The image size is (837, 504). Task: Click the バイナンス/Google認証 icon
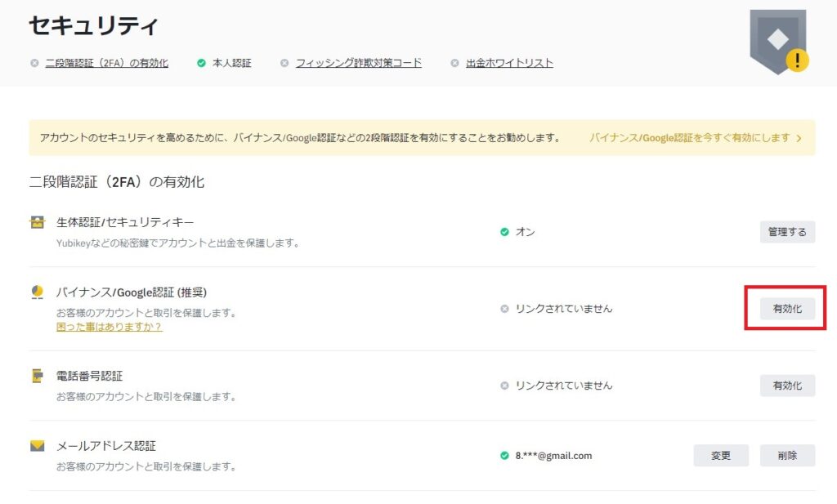(x=38, y=292)
